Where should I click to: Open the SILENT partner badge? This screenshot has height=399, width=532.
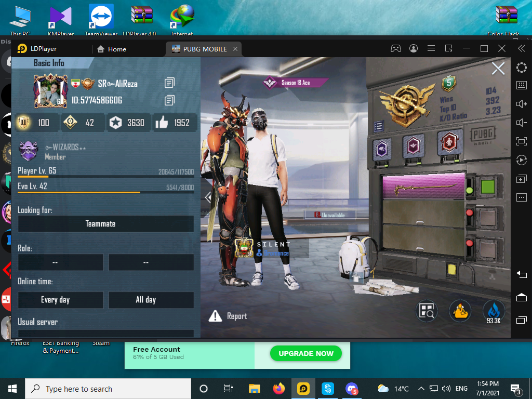tap(244, 248)
